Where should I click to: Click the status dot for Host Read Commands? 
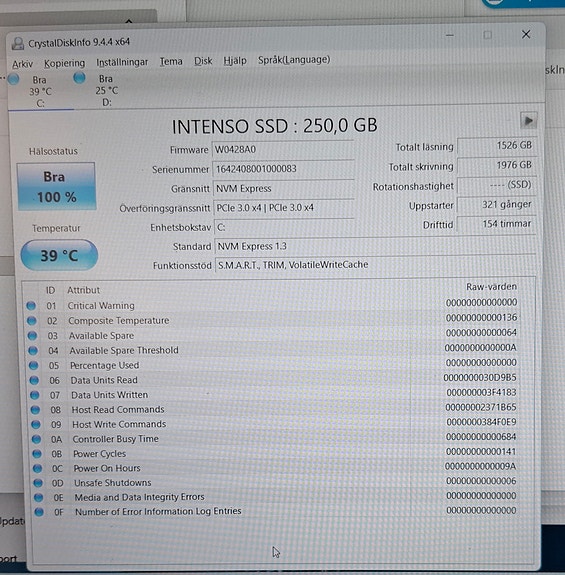pyautogui.click(x=35, y=410)
